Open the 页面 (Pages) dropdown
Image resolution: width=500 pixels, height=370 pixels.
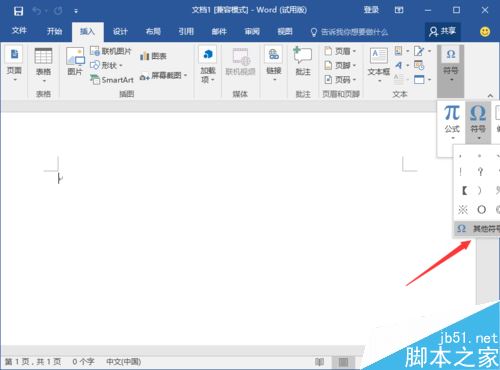(14, 65)
